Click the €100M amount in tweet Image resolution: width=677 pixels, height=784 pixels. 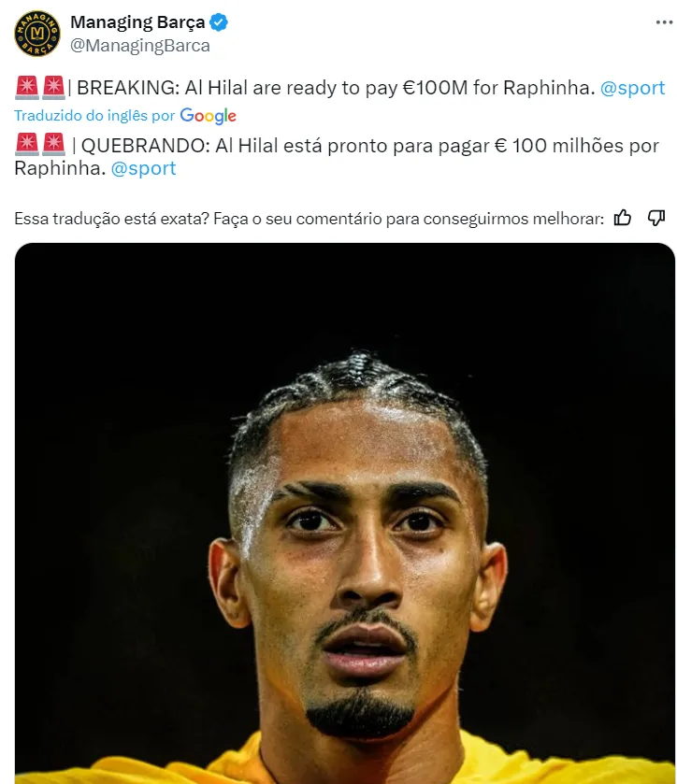435,88
